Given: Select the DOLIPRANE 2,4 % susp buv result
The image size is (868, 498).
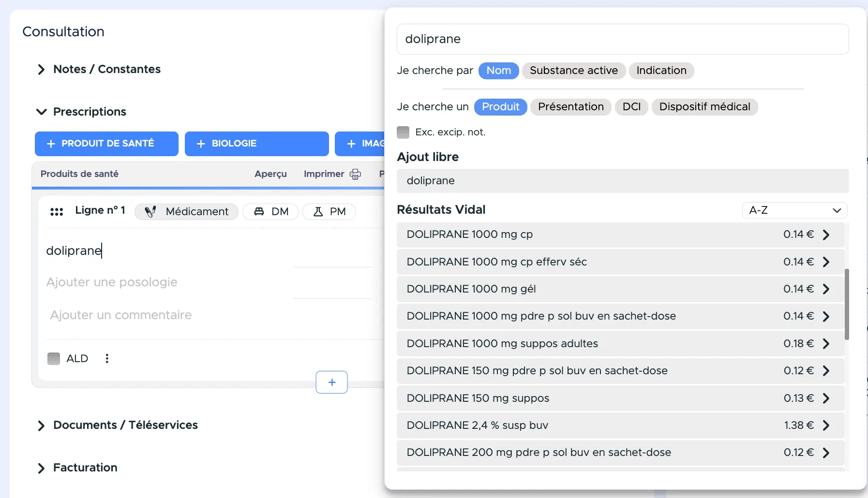Looking at the screenshot, I should (621, 425).
